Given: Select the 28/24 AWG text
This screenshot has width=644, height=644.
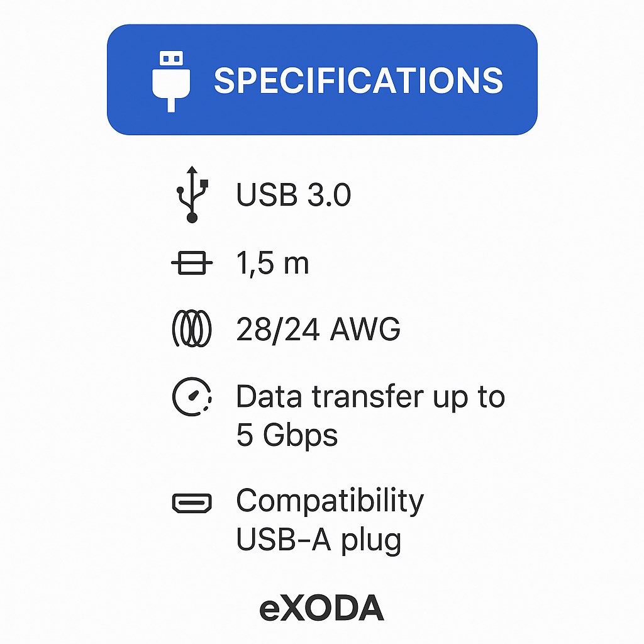Looking at the screenshot, I should 318,329.
